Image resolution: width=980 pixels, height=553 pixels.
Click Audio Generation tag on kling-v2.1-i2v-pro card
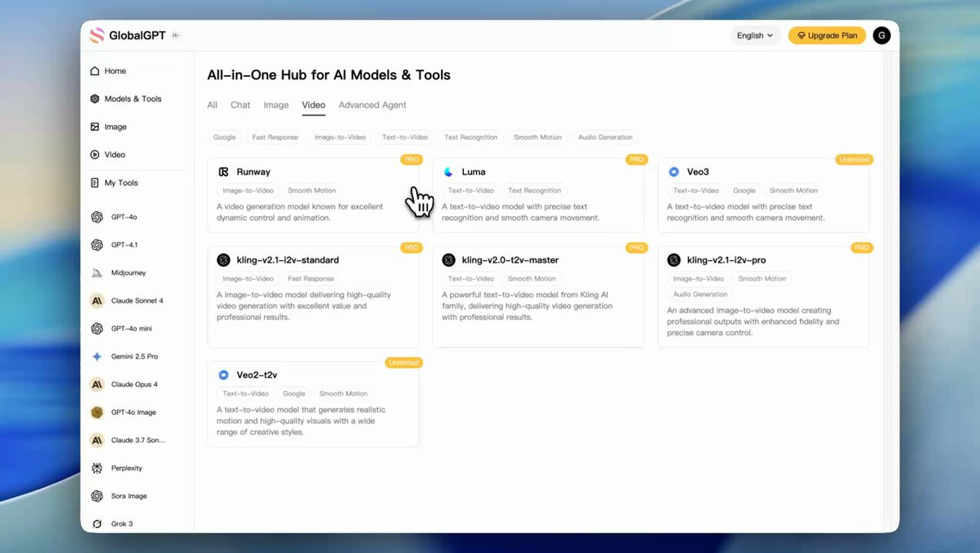click(700, 294)
